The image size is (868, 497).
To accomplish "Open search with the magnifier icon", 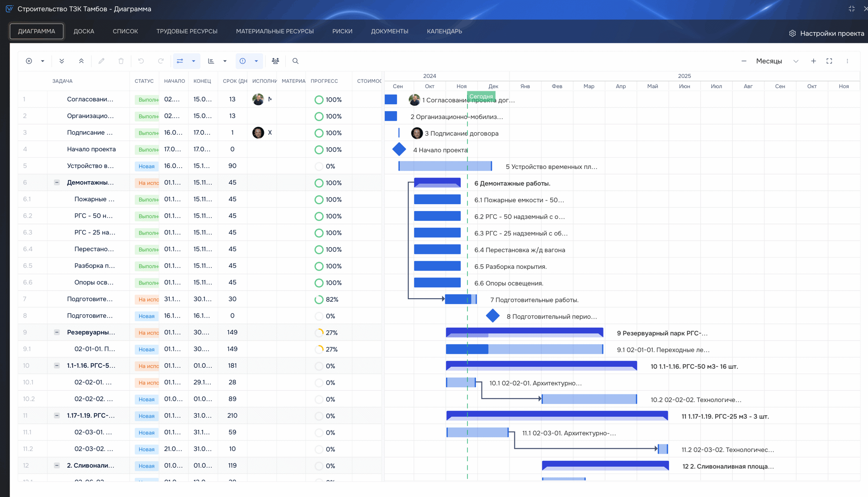I will [x=295, y=61].
